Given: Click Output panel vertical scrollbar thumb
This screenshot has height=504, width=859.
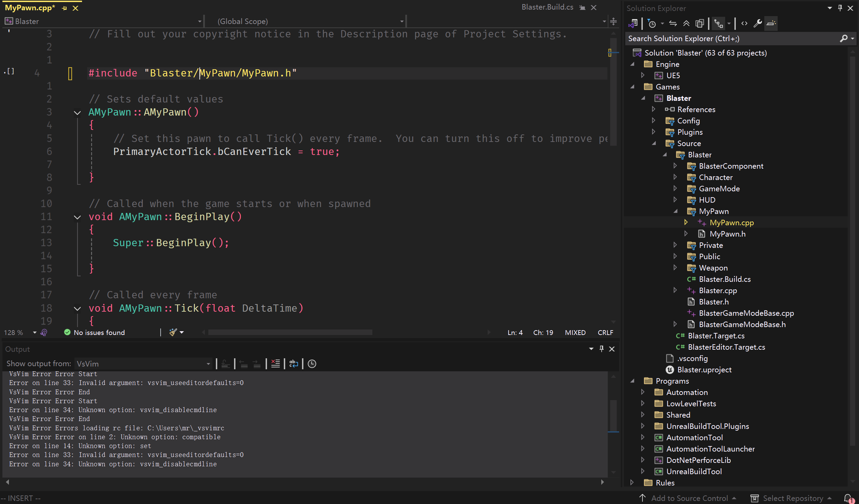Looking at the screenshot, I should click(x=613, y=415).
